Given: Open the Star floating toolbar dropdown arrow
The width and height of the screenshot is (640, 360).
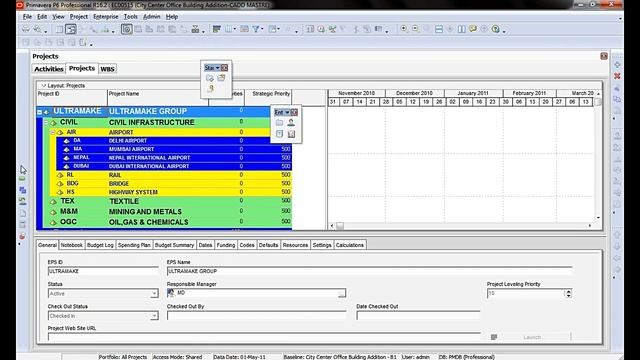Looking at the screenshot, I should click(x=218, y=68).
